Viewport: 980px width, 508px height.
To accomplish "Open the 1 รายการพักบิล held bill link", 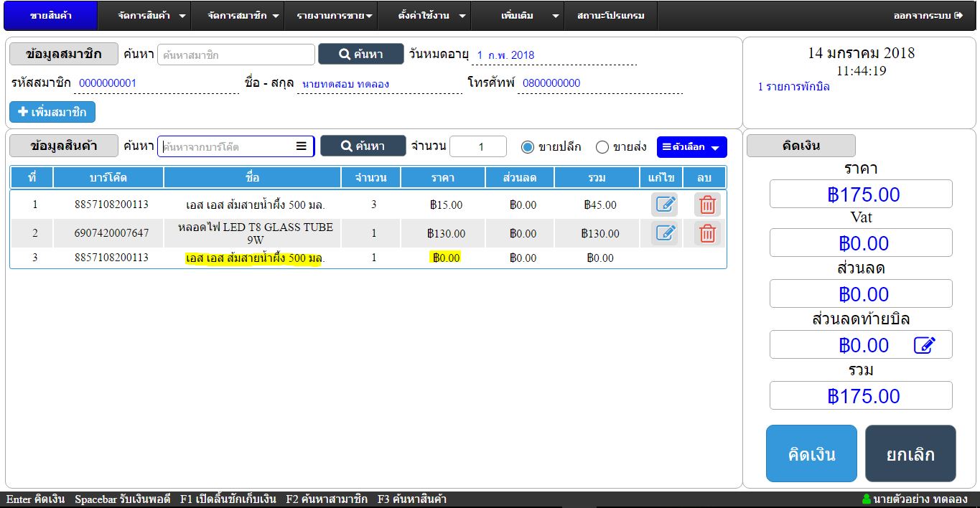I will point(793,87).
